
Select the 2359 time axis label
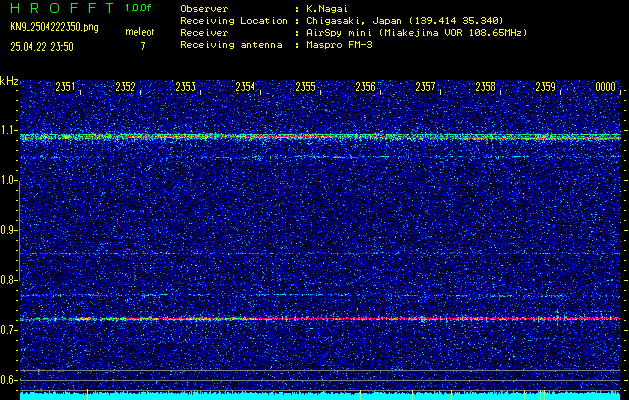tap(546, 87)
